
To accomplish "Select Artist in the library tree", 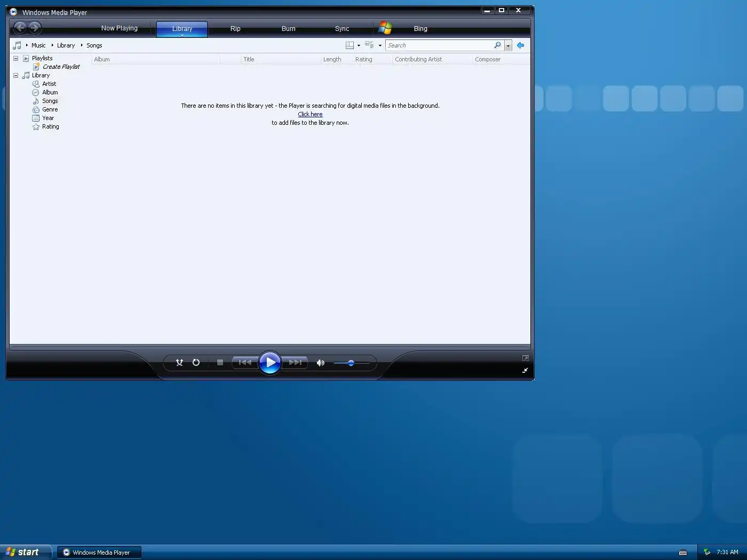I will click(49, 84).
